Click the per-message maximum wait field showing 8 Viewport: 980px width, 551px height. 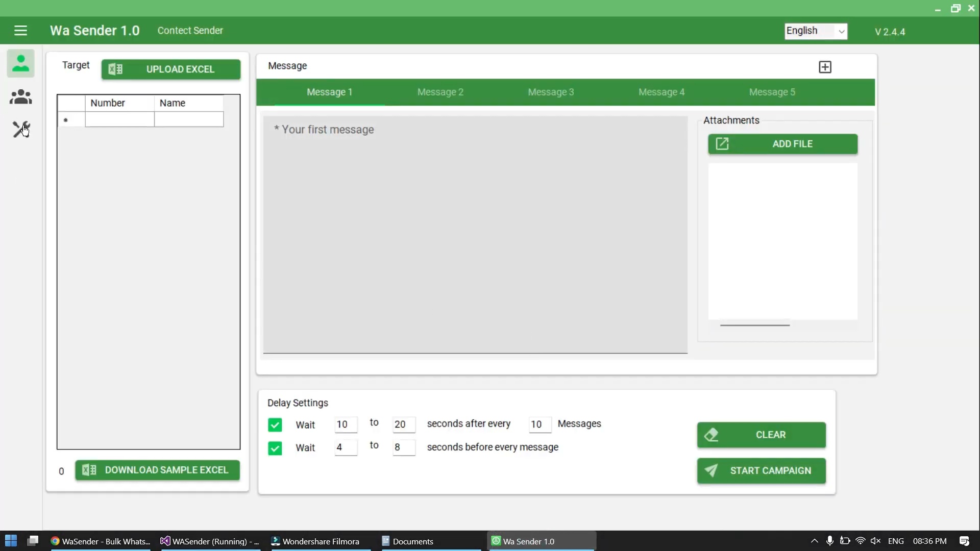point(404,447)
